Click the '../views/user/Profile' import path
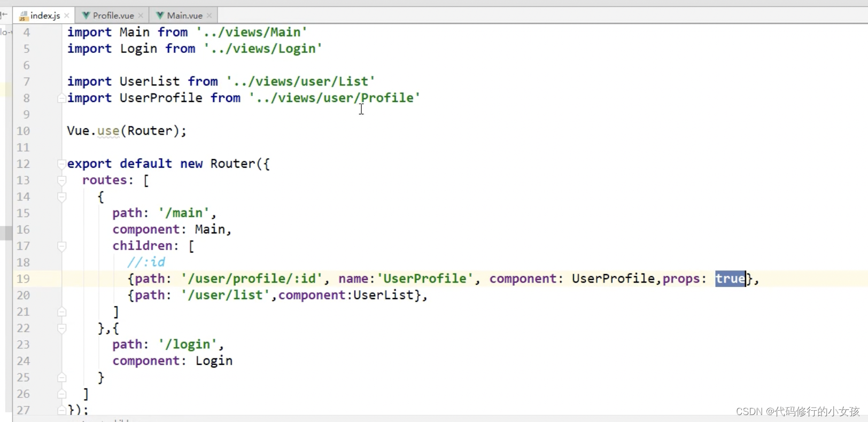 point(335,98)
